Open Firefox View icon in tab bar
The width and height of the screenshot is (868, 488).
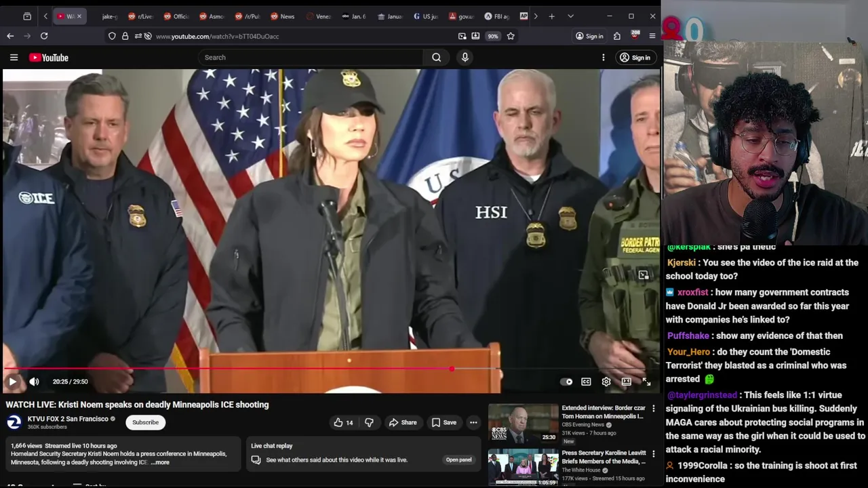click(26, 16)
